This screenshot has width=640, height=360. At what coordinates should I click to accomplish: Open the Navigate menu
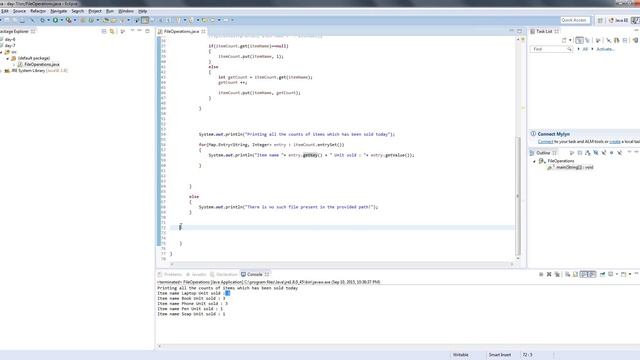coord(58,11)
